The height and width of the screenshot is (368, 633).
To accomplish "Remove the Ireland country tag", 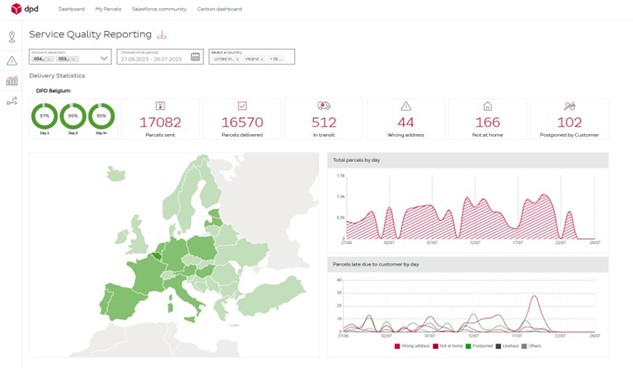I will [x=262, y=59].
